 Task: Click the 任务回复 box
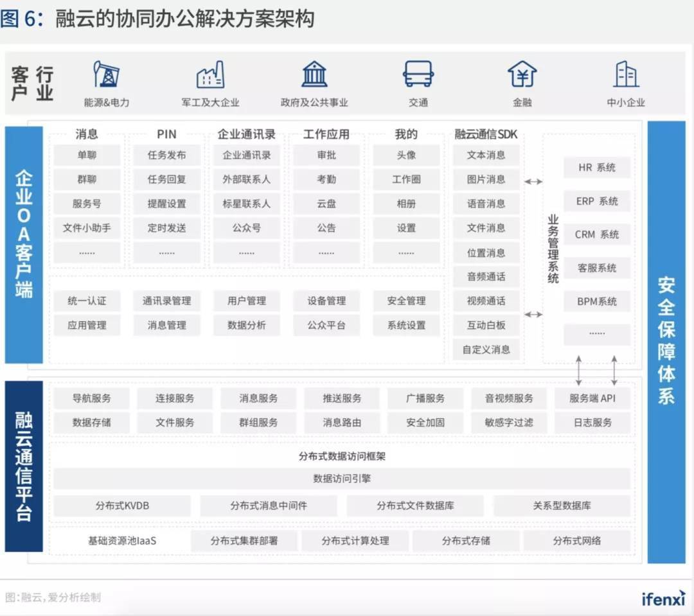point(167,179)
